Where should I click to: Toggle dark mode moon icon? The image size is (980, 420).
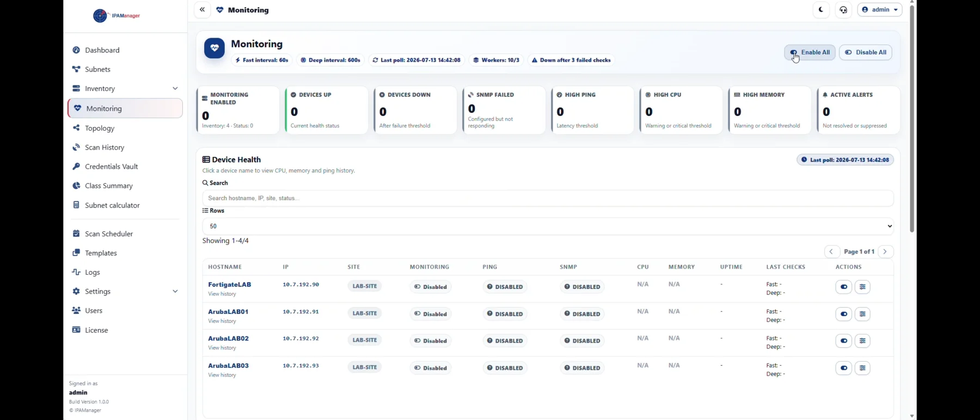coord(821,10)
